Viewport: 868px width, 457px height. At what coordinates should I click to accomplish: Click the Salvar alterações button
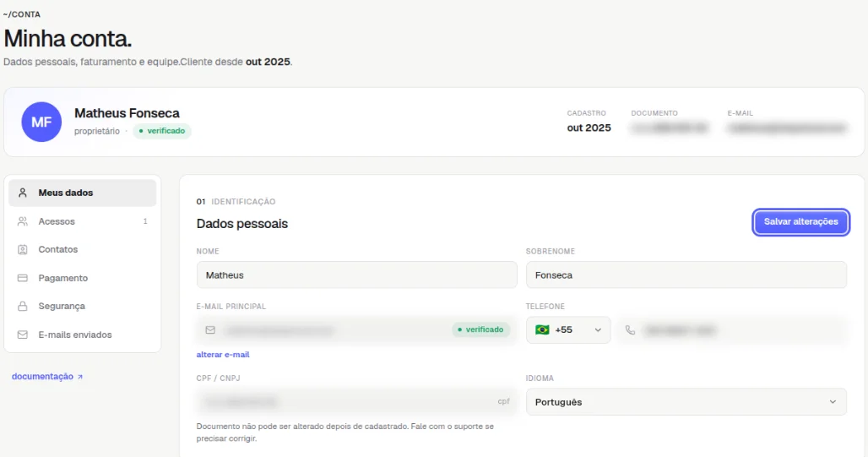[x=800, y=222]
